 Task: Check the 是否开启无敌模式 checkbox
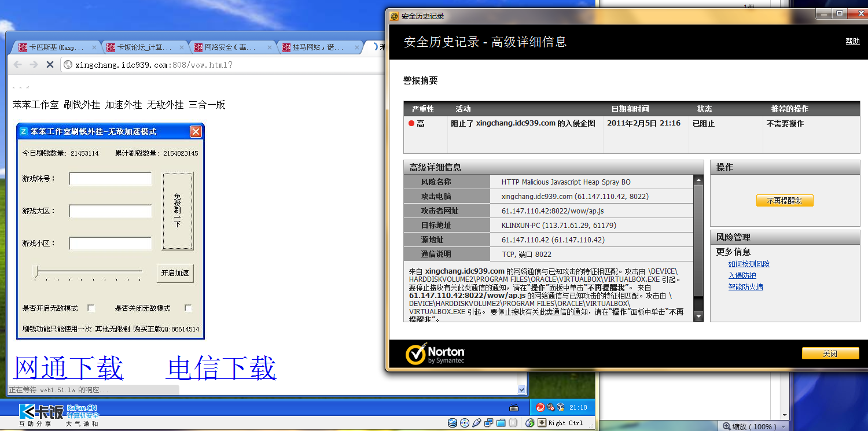tap(91, 308)
